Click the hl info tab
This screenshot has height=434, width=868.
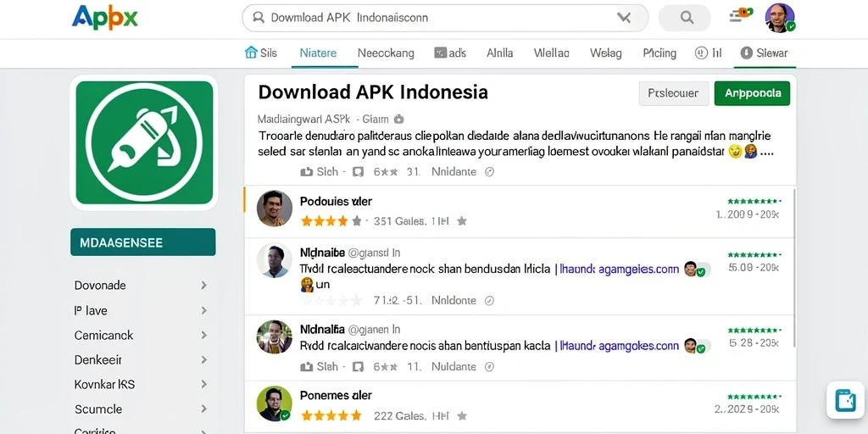coord(708,53)
